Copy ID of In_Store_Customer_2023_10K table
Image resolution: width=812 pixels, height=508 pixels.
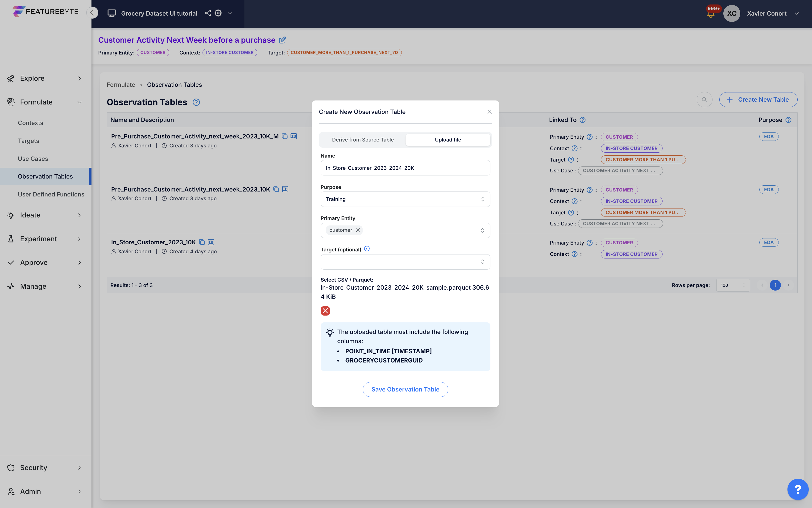point(211,242)
